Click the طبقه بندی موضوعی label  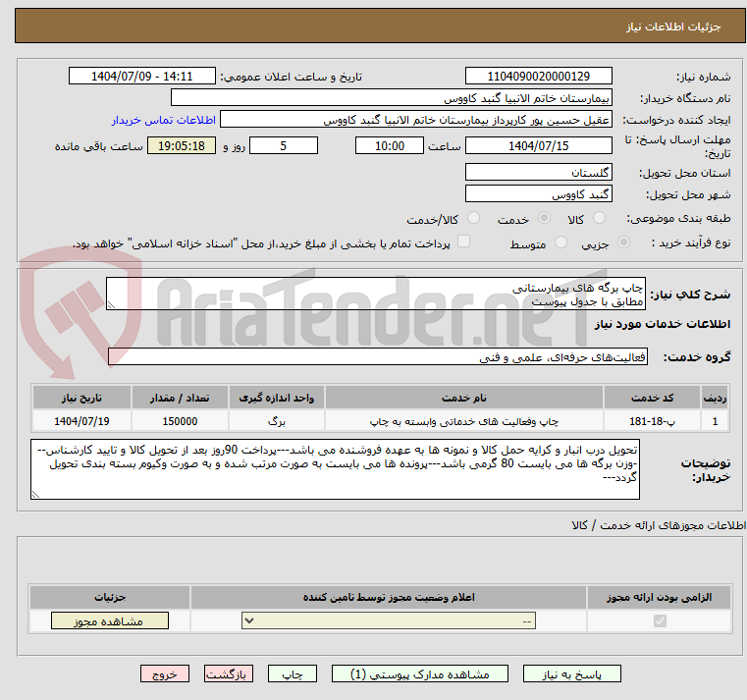678,218
